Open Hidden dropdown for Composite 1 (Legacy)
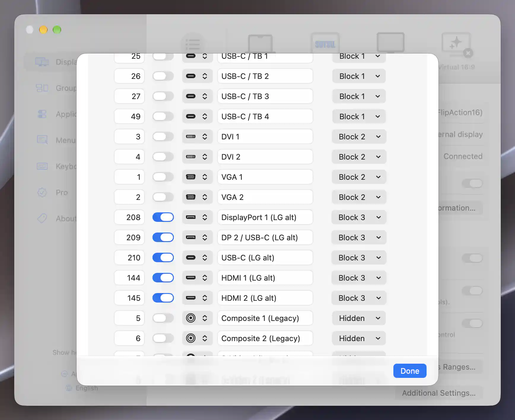 pos(359,318)
